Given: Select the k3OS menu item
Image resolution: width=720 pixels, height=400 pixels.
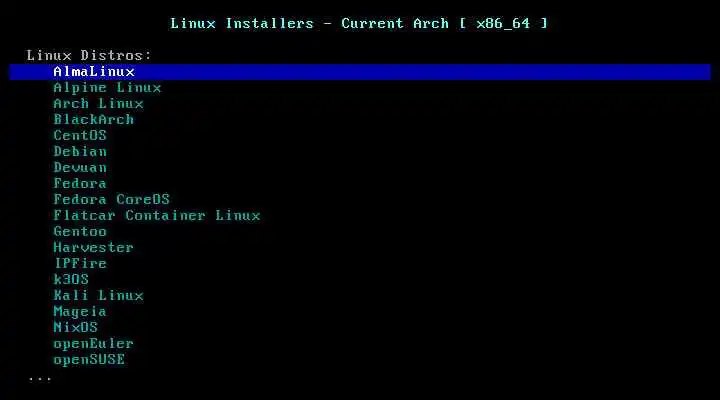Looking at the screenshot, I should coord(71,279).
